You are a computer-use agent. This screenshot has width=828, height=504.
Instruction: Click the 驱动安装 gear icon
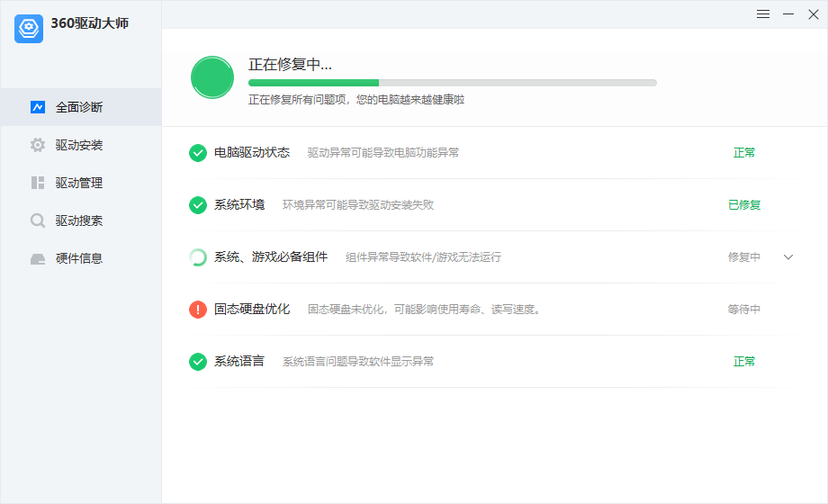click(x=38, y=145)
